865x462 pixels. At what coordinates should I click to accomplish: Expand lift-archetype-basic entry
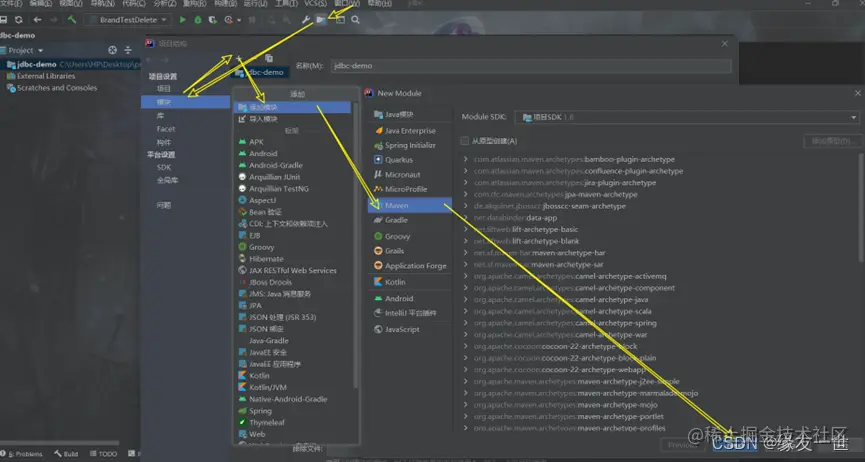(x=466, y=229)
